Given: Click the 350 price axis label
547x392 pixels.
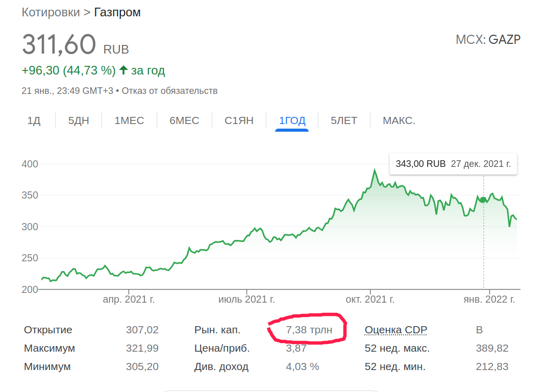Looking at the screenshot, I should click(x=30, y=195).
